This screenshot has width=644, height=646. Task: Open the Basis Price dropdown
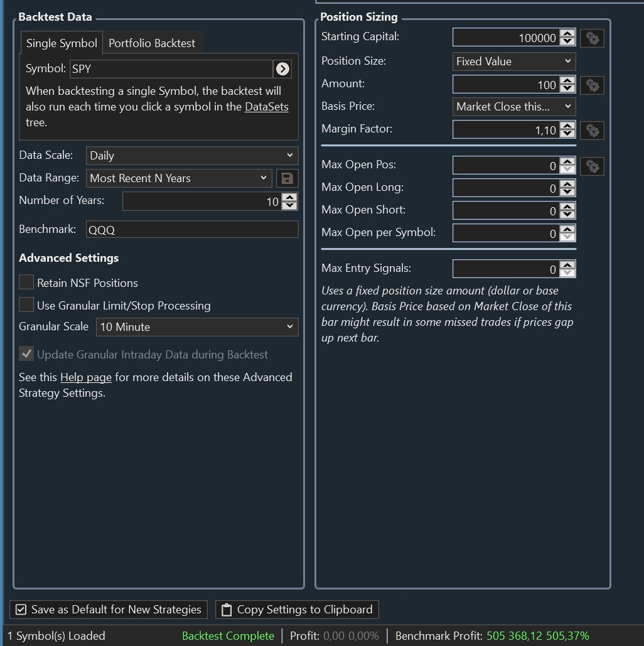(513, 107)
